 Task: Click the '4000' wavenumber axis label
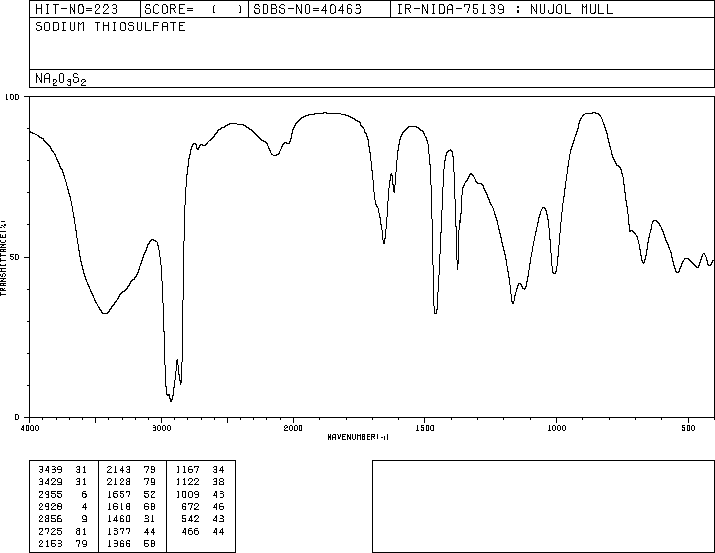pyautogui.click(x=30, y=428)
